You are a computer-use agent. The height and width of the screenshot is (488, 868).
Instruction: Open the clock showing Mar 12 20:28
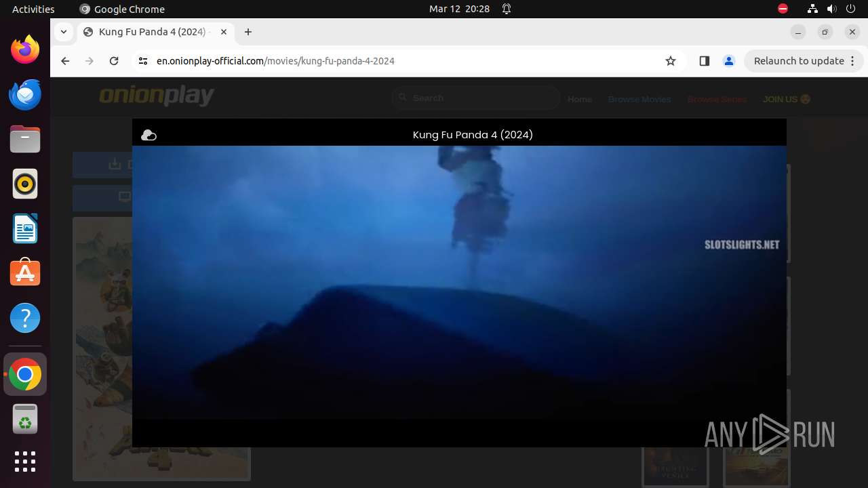tap(459, 9)
